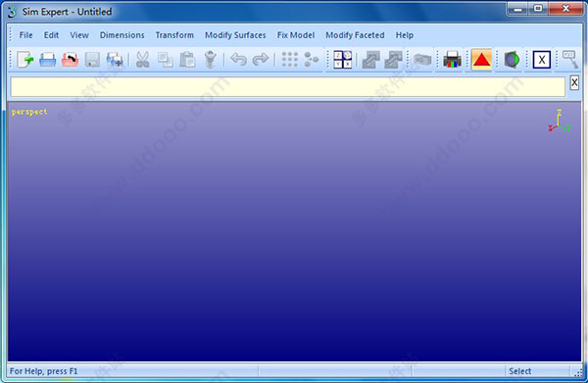Click the red tray import icon
Viewport: 588px width, 383px height.
pyautogui.click(x=71, y=60)
